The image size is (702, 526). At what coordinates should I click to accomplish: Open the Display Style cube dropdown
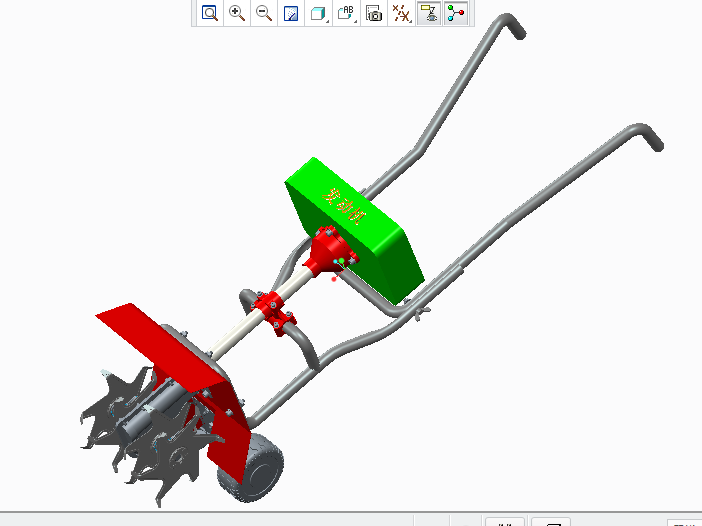click(x=318, y=13)
